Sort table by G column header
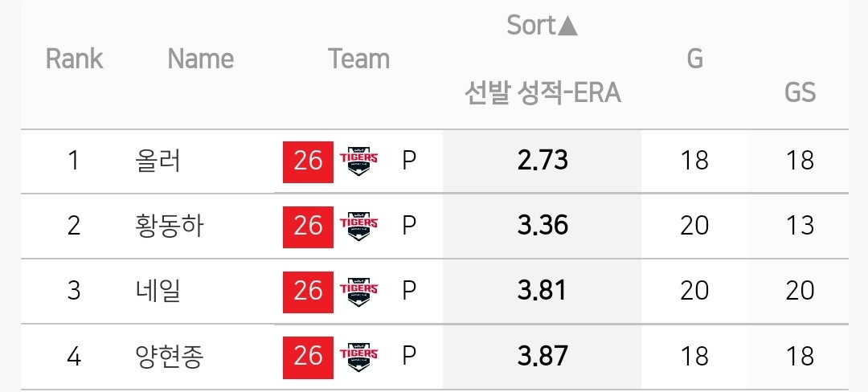This screenshot has height=392, width=868. (x=694, y=59)
